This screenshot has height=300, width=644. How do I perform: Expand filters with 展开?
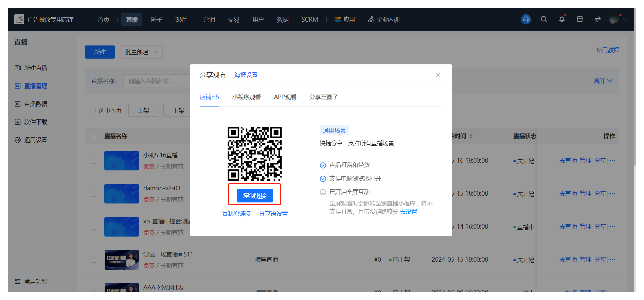point(603,81)
